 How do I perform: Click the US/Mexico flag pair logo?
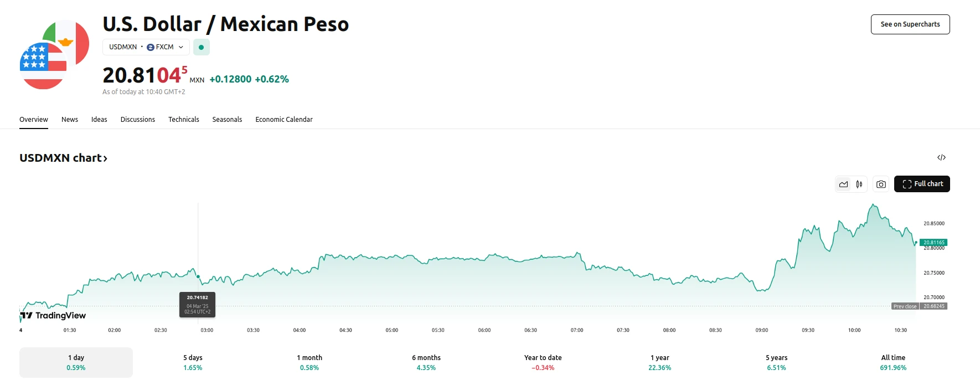[x=54, y=55]
